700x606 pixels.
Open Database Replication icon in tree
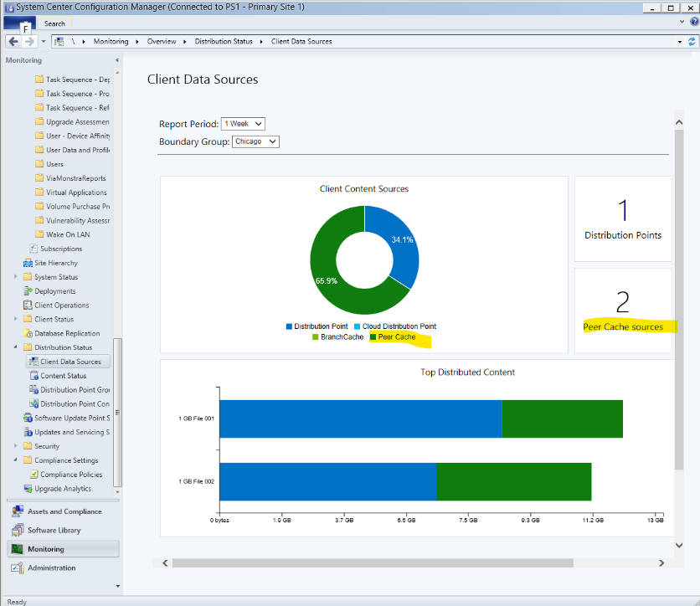(x=28, y=333)
